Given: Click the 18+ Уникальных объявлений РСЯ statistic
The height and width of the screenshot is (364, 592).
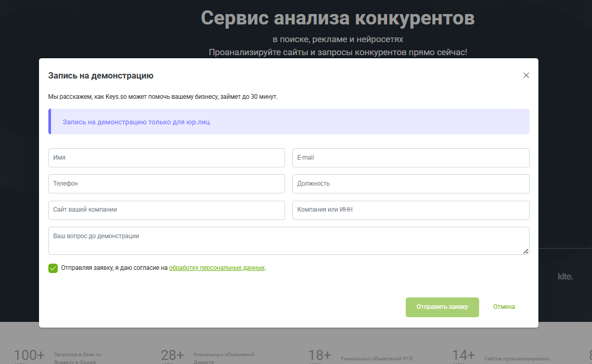Looking at the screenshot, I should tap(361, 357).
